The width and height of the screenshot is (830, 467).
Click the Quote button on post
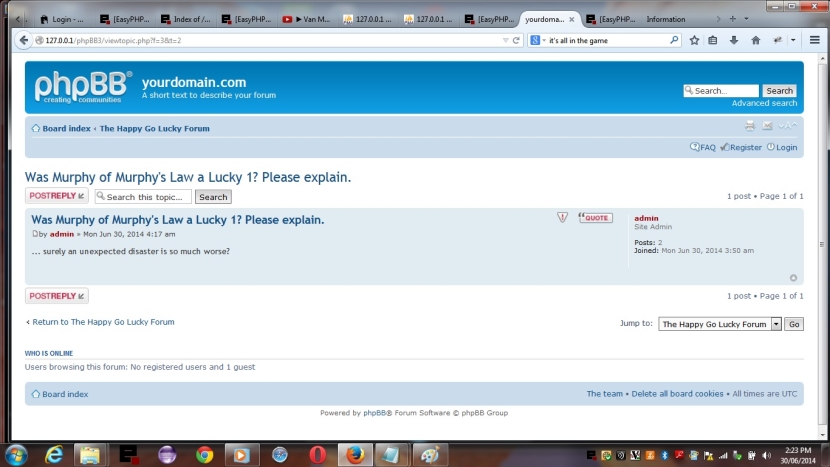pyautogui.click(x=596, y=217)
